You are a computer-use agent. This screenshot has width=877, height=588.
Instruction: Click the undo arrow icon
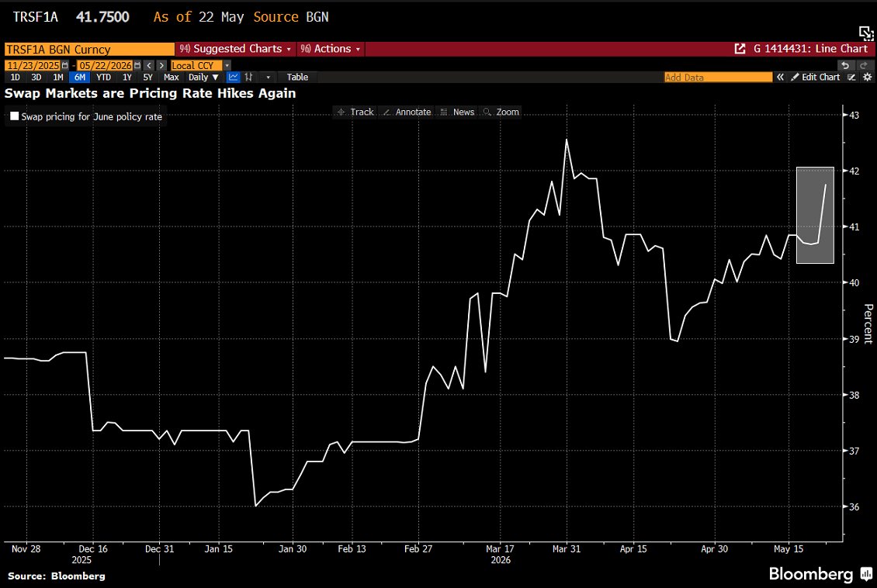(845, 65)
